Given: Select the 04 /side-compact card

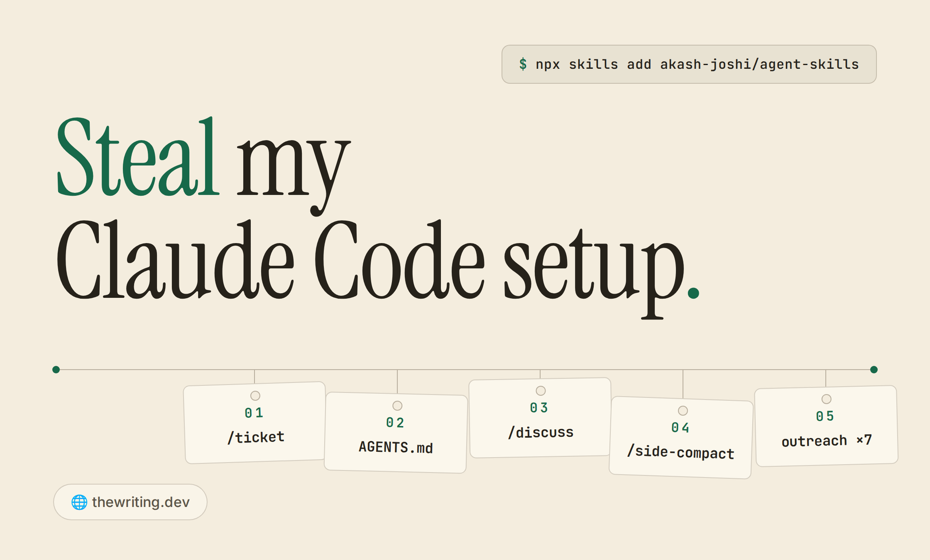Looking at the screenshot, I should pyautogui.click(x=681, y=437).
